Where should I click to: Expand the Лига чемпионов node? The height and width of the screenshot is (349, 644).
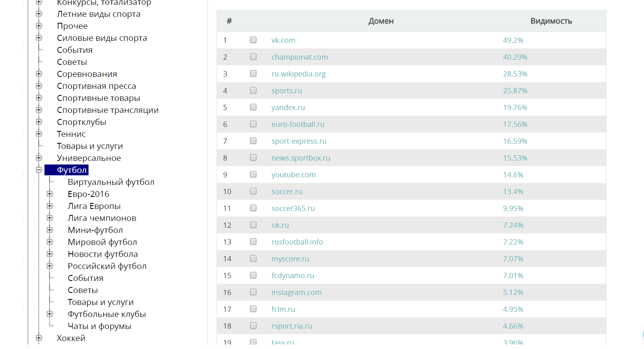[50, 218]
